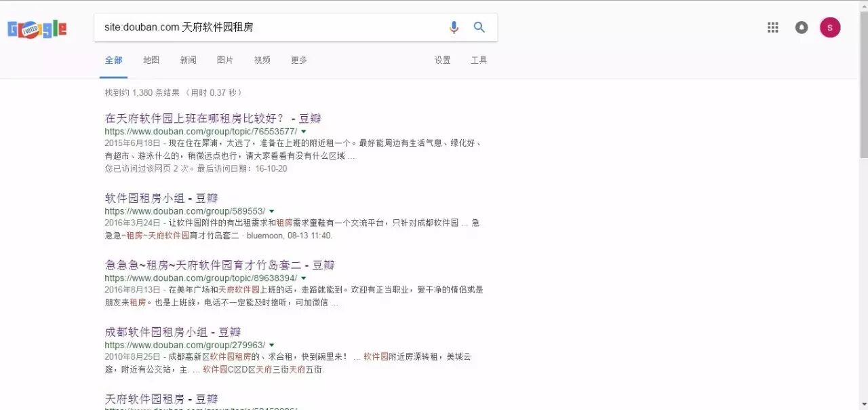Screen dimensions: 868x410
Task: Open result 急急急~租房~天府软件园育才竹岛套二
Action: click(220, 265)
